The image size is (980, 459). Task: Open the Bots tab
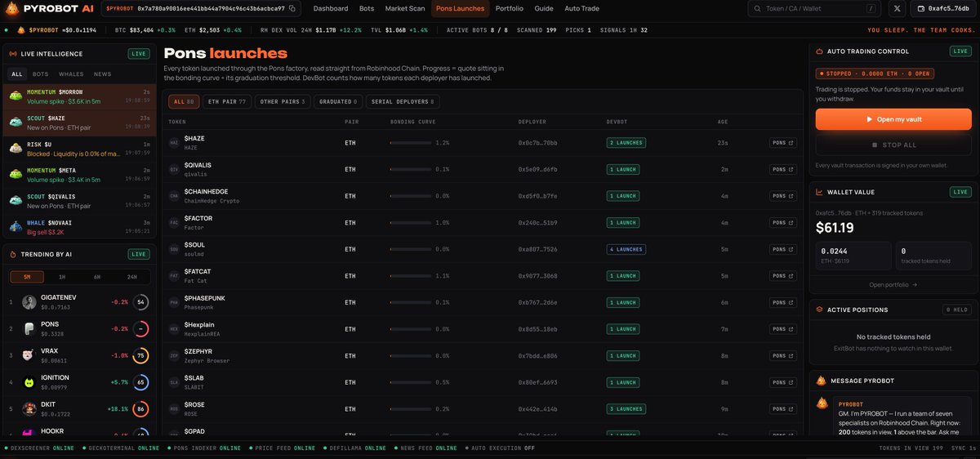pos(367,8)
